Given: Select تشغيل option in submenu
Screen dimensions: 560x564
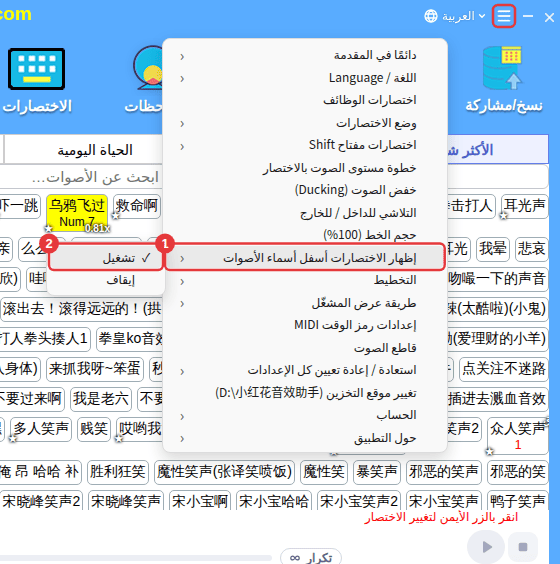Looking at the screenshot, I should click(x=106, y=258).
